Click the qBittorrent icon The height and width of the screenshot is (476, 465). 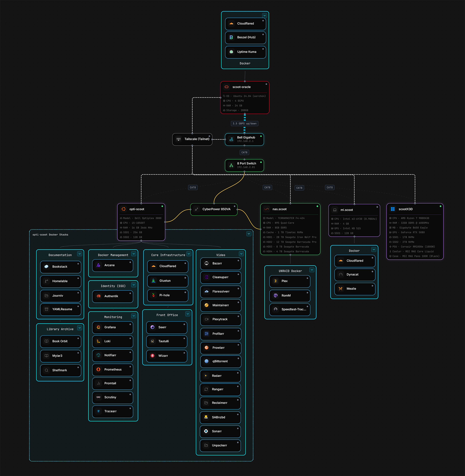[x=207, y=361]
